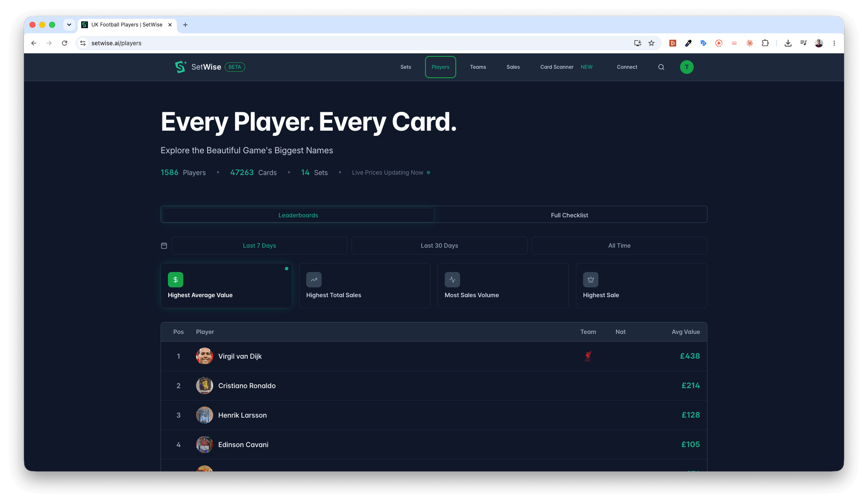
Task: Click Cristiano Ronaldo's avatar photo
Action: point(205,386)
